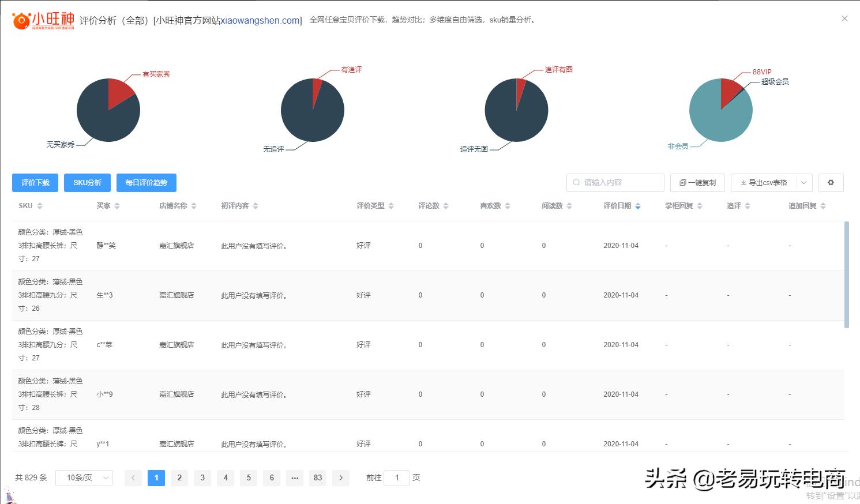Click the 小旺神 logo icon
This screenshot has height=504, width=860.
pos(21,19)
